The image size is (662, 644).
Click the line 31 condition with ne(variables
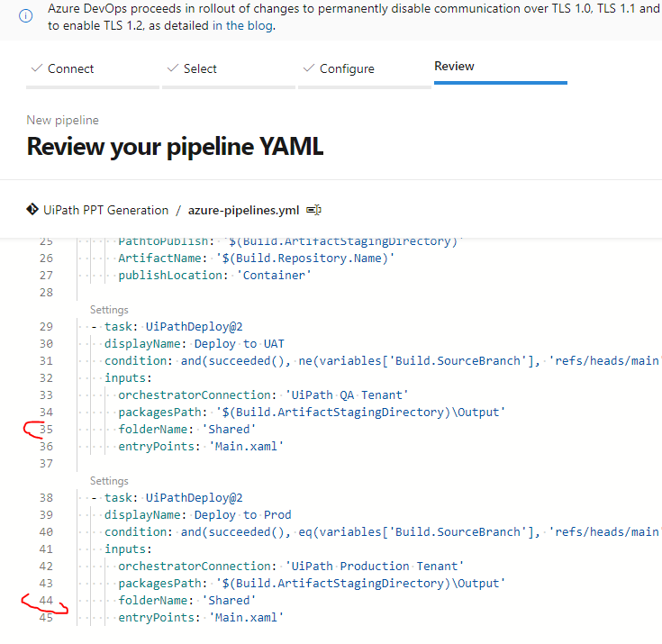click(x=382, y=360)
